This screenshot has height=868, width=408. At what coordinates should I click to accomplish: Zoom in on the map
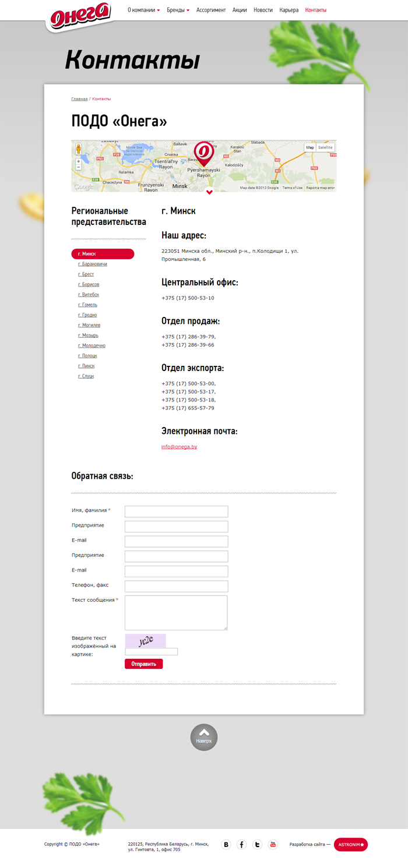click(x=79, y=161)
